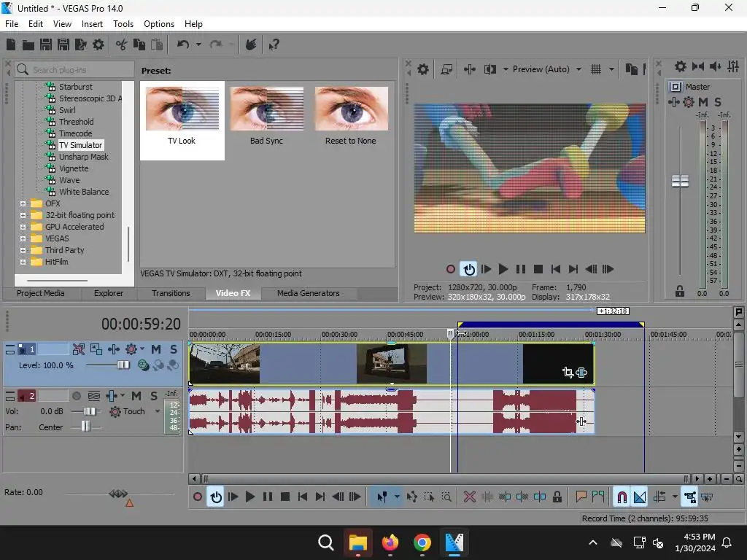This screenshot has height=560, width=747.
Task: Create a new project with the New icon
Action: [10, 44]
